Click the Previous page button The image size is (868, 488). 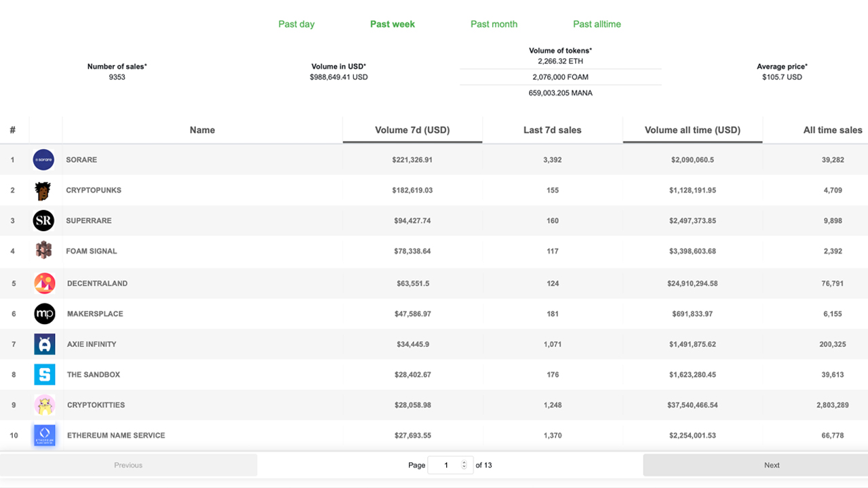pyautogui.click(x=128, y=465)
